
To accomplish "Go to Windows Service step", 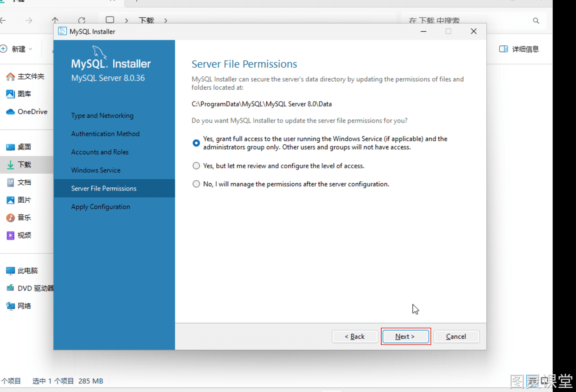I will click(x=96, y=170).
